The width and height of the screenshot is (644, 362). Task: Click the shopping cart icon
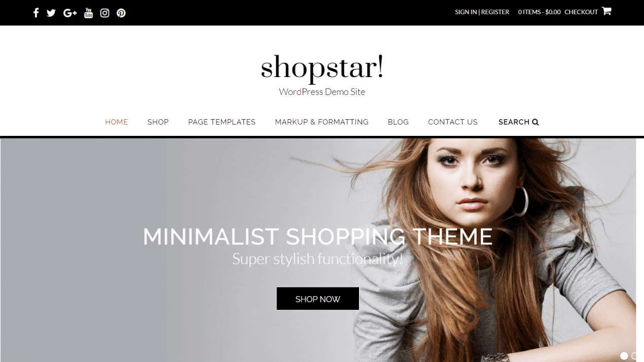[x=606, y=11]
